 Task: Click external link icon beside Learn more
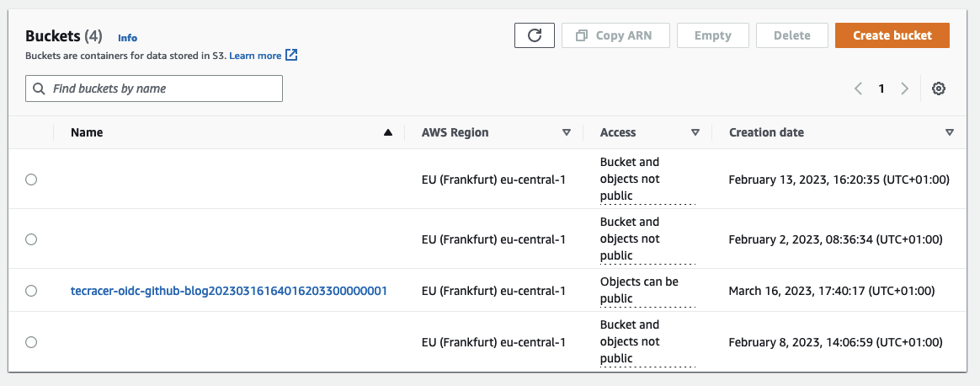(x=291, y=56)
